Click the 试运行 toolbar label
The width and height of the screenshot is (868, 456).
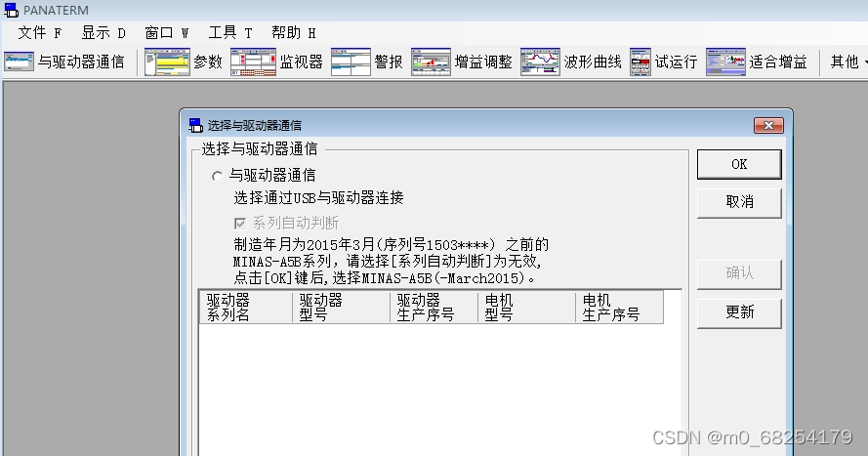coord(676,62)
